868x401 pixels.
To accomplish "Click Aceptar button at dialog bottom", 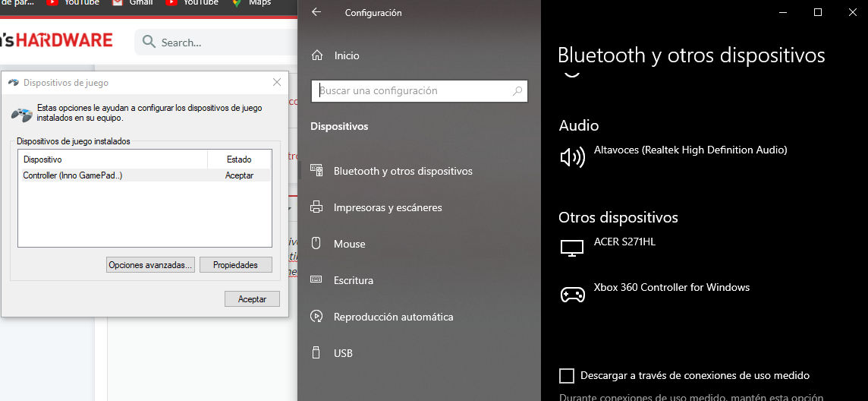I will [253, 299].
